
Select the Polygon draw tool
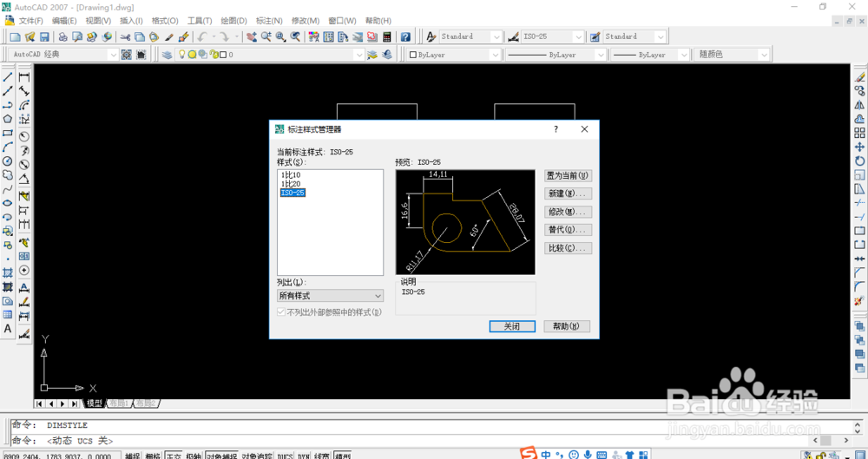coord(8,119)
